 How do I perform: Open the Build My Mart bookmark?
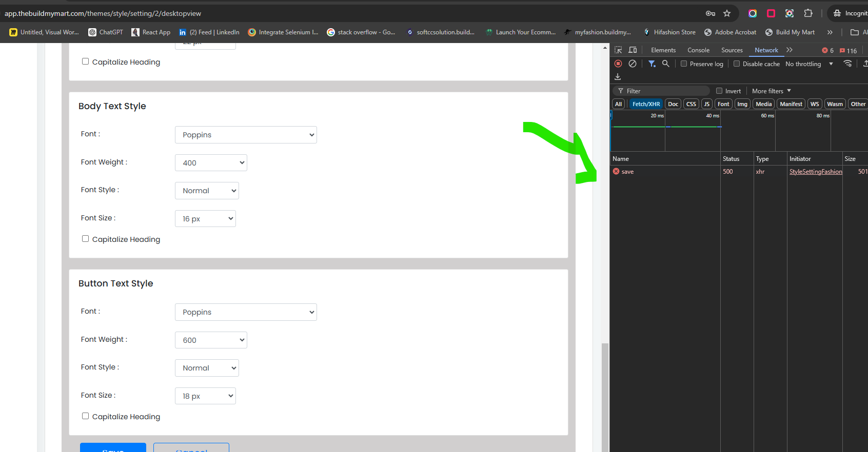(x=790, y=32)
